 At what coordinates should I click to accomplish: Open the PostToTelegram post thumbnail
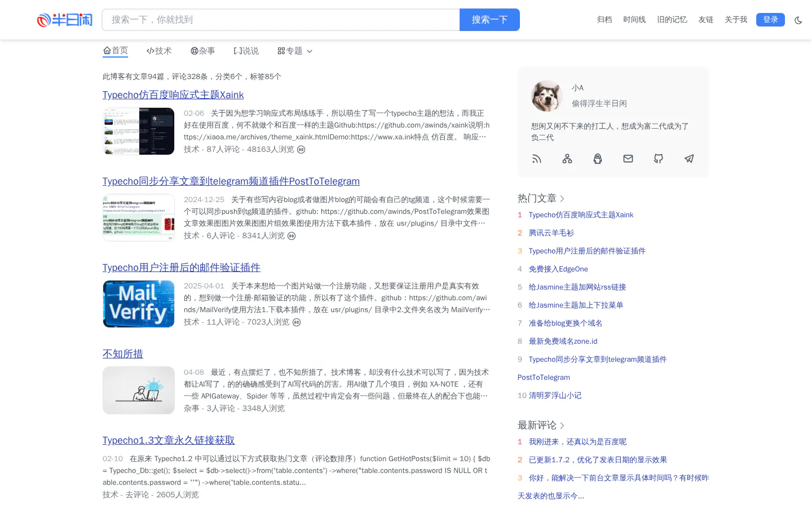pos(139,218)
